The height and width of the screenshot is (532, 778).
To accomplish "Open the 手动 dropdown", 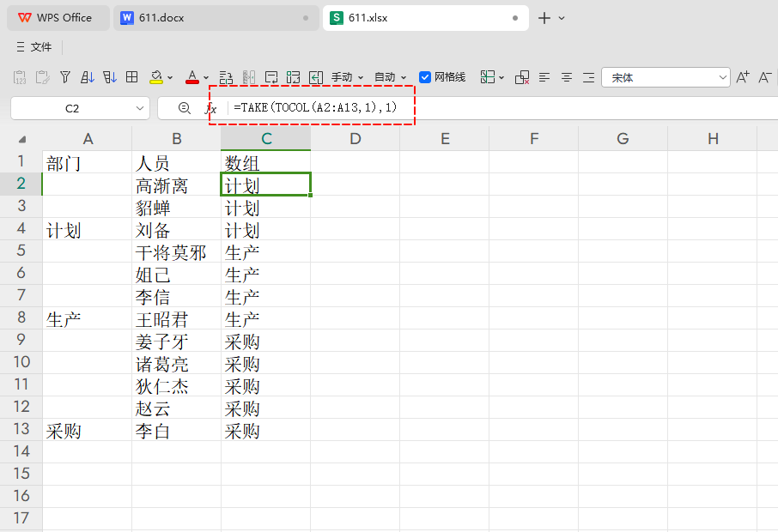I will (x=347, y=77).
